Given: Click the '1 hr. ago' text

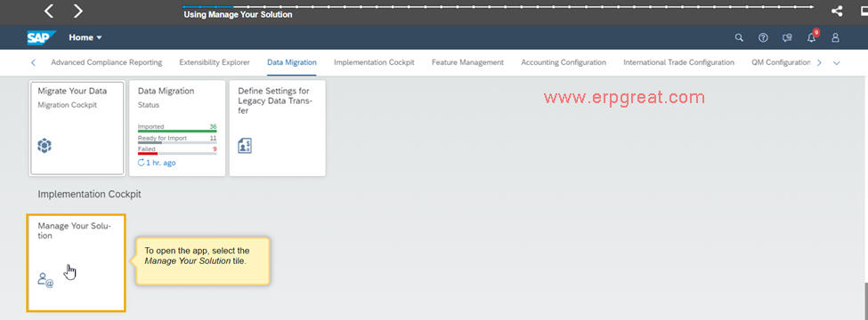Looking at the screenshot, I should click(161, 163).
